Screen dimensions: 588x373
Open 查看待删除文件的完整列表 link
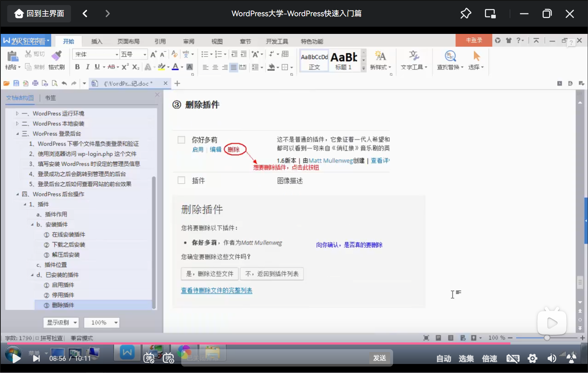(217, 290)
